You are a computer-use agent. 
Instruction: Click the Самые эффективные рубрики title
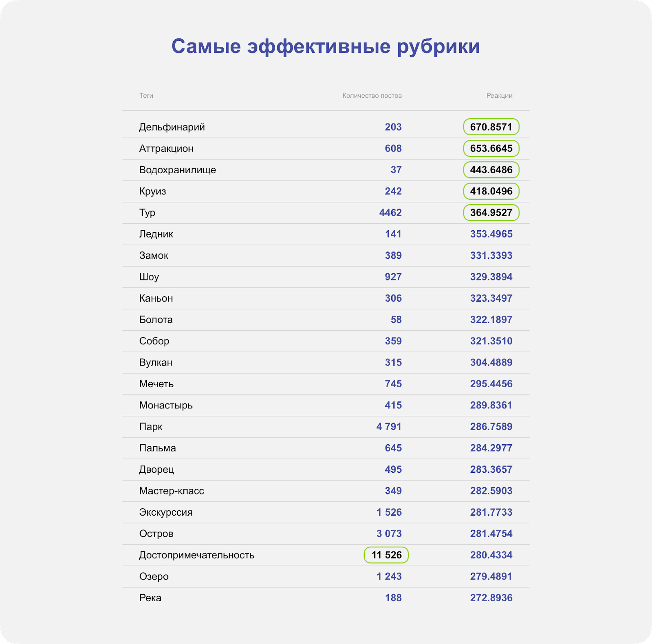326,46
